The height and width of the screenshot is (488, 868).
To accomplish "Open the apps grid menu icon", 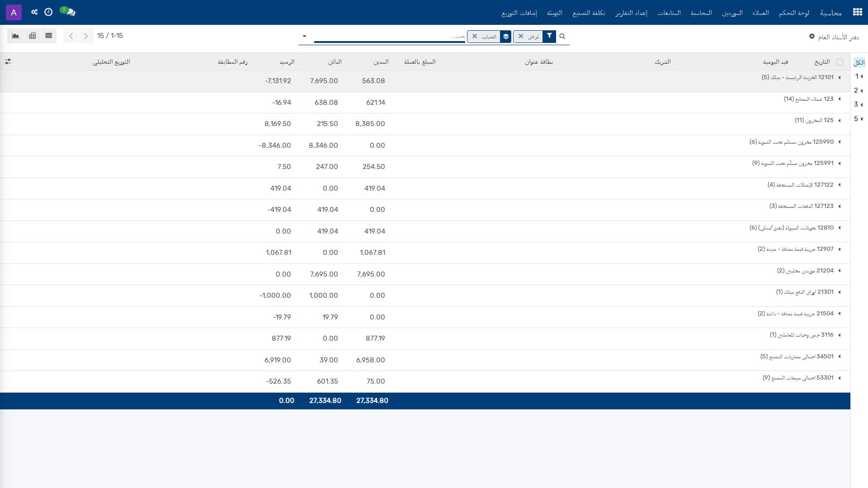I will pos(857,12).
